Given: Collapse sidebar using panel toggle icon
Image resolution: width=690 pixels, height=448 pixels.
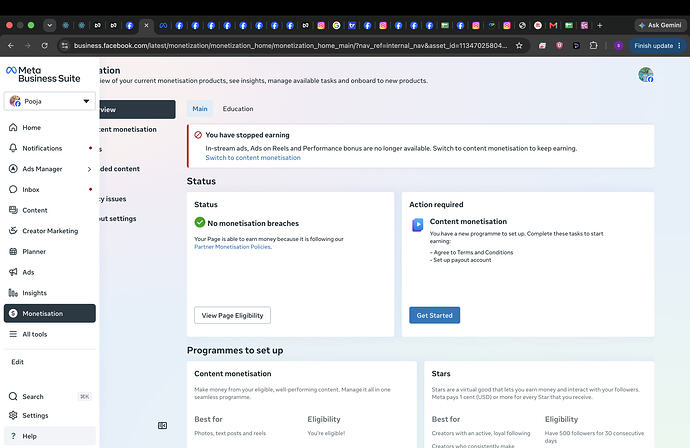Looking at the screenshot, I should (x=162, y=426).
